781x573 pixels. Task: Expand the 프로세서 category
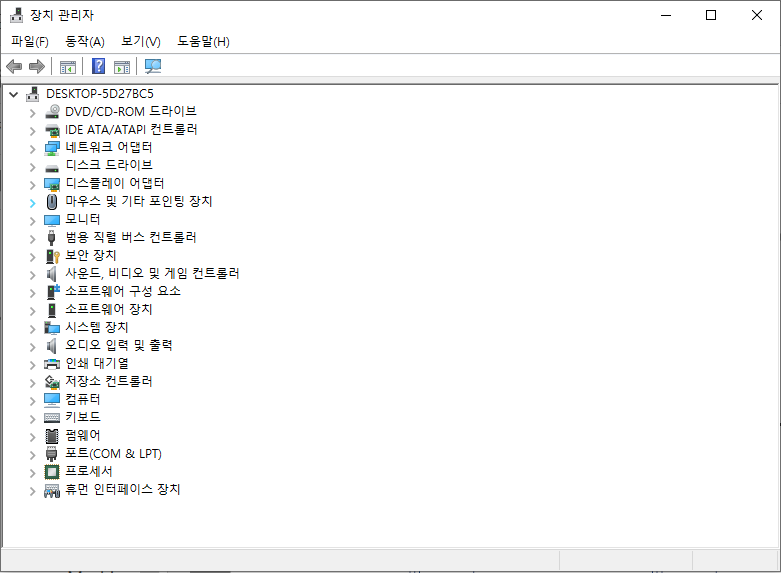32,473
